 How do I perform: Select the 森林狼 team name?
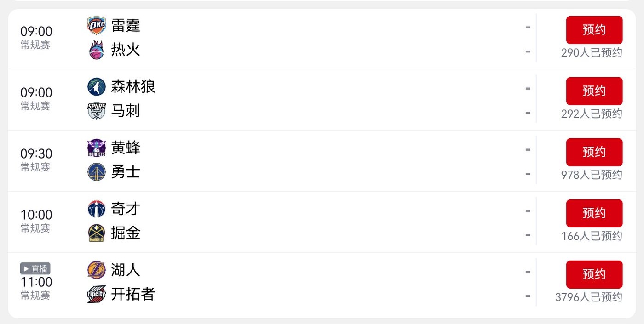click(x=133, y=87)
